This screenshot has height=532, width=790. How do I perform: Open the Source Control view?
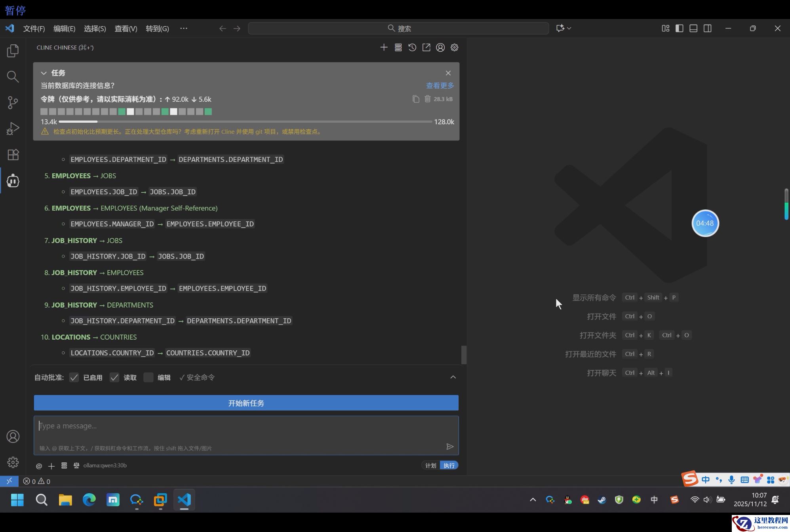coord(13,103)
